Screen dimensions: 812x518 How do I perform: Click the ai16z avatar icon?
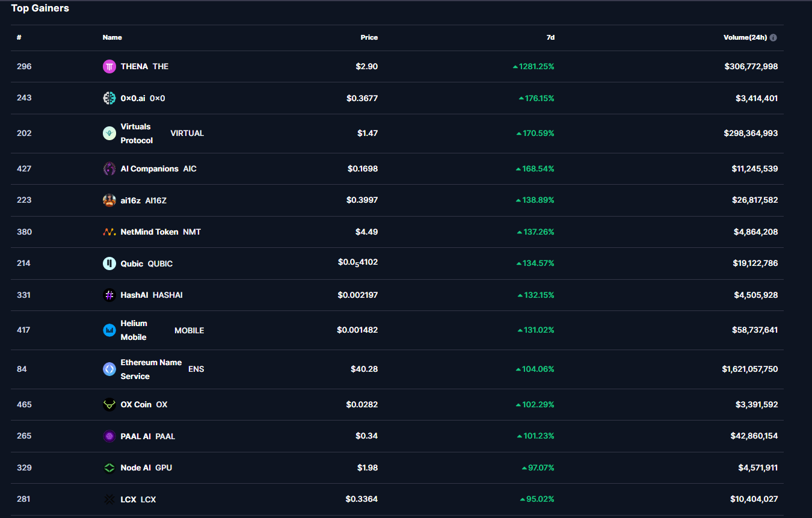coord(109,200)
